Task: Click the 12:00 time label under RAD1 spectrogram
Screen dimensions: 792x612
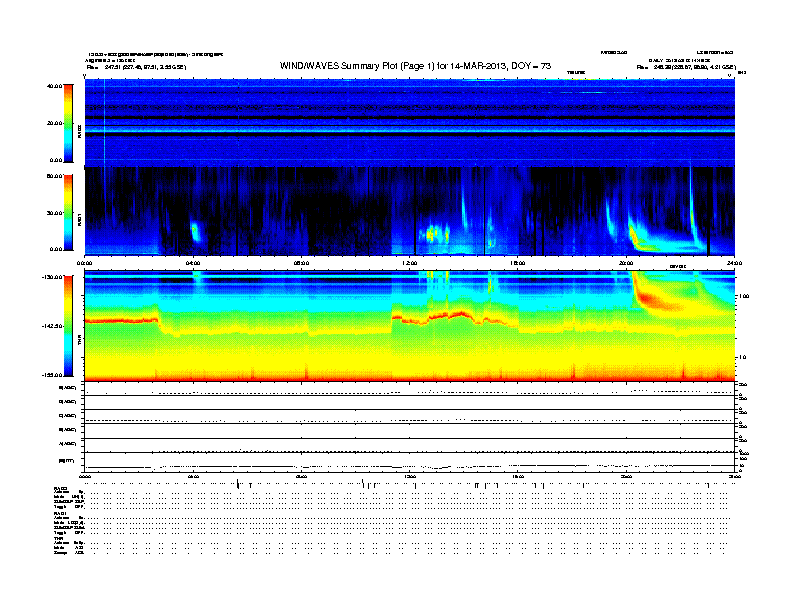Action: click(410, 263)
